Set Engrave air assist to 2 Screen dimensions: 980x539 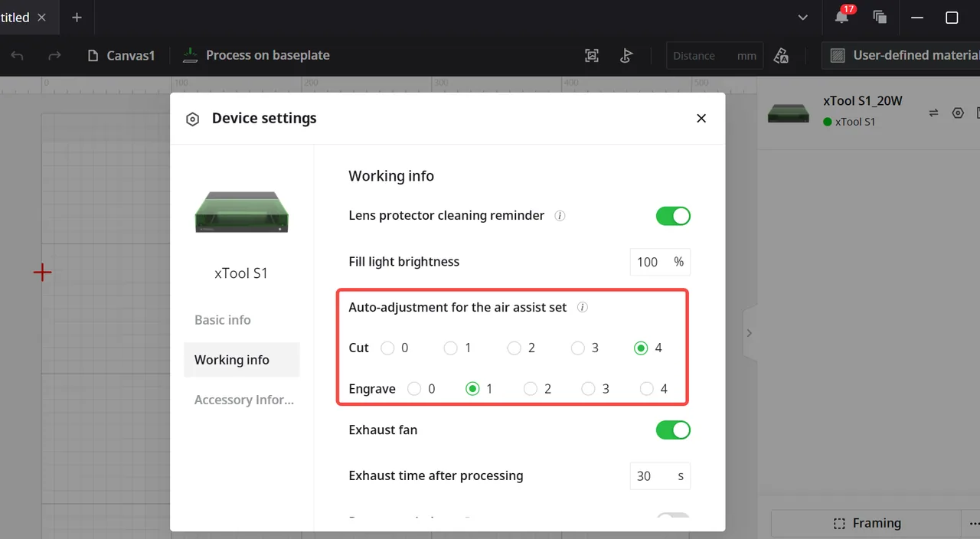coord(531,389)
